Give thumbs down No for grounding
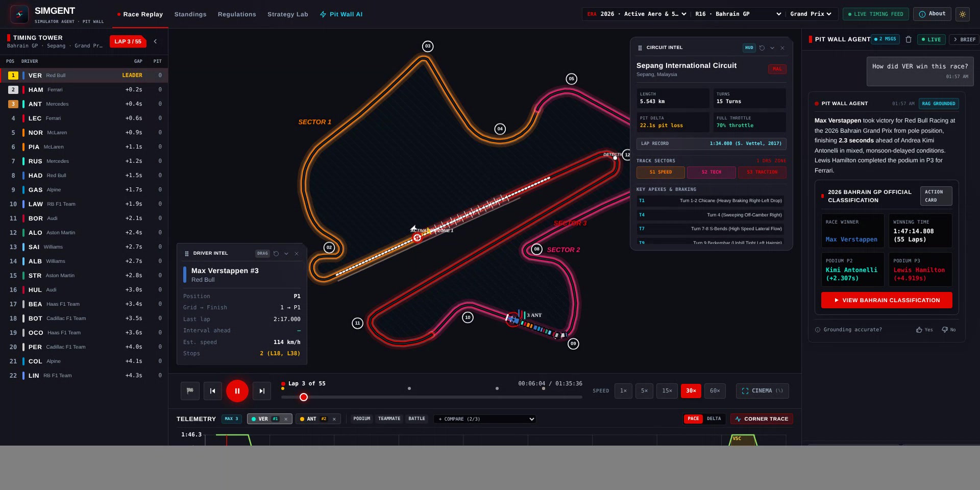 [x=949, y=330]
